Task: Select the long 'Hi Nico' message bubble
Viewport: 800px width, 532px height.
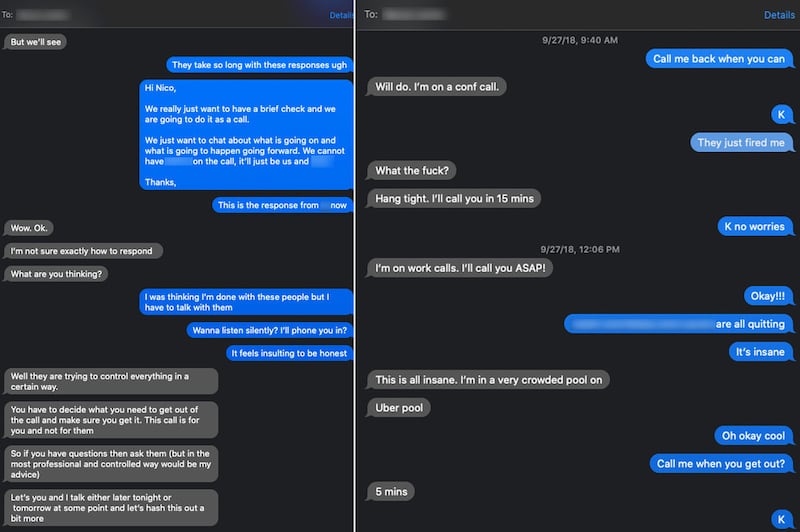Action: point(246,134)
